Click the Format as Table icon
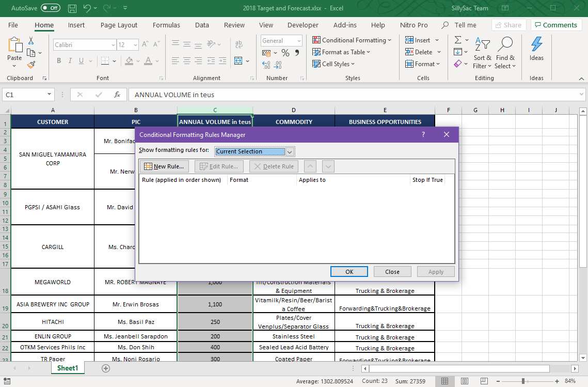The image size is (588, 387). (x=315, y=52)
